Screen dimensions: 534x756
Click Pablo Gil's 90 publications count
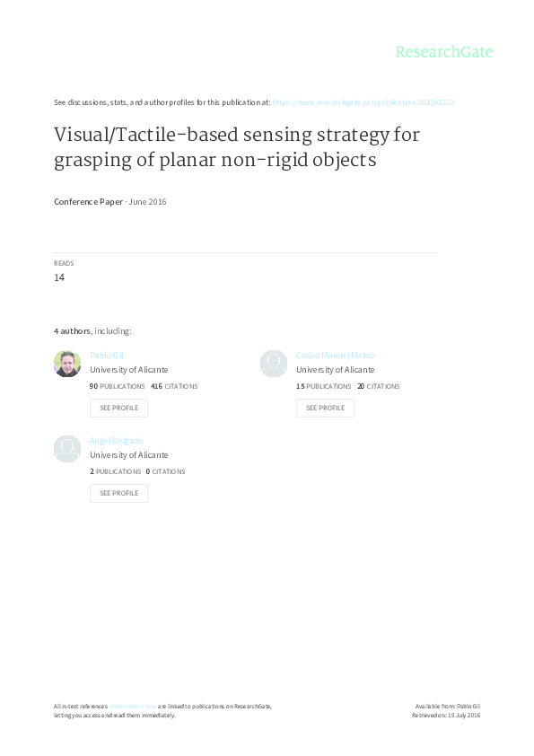tap(117, 386)
